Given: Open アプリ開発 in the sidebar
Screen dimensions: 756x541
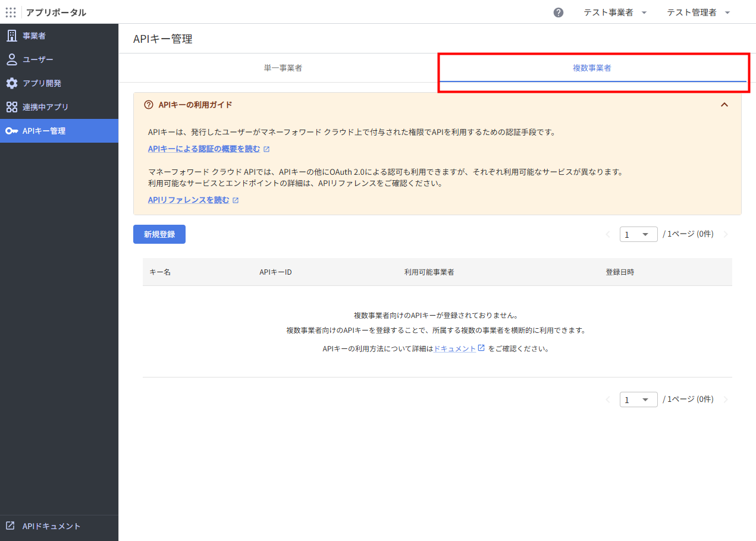Looking at the screenshot, I should point(59,83).
